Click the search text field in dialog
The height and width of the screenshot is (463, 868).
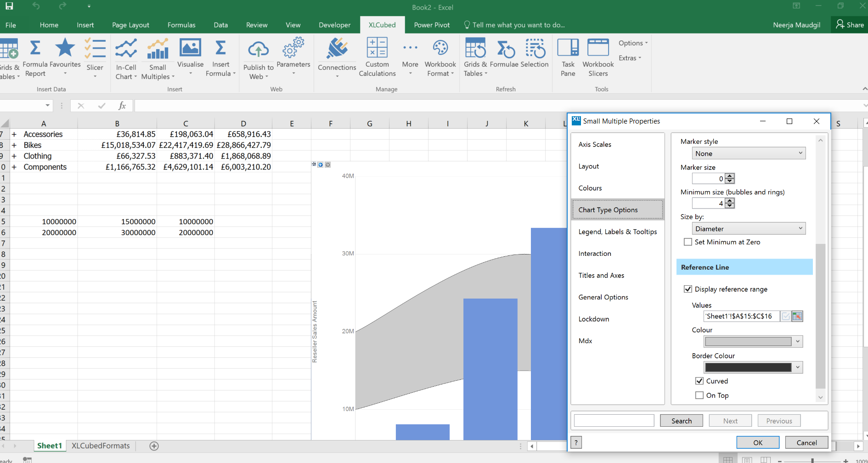pos(614,421)
